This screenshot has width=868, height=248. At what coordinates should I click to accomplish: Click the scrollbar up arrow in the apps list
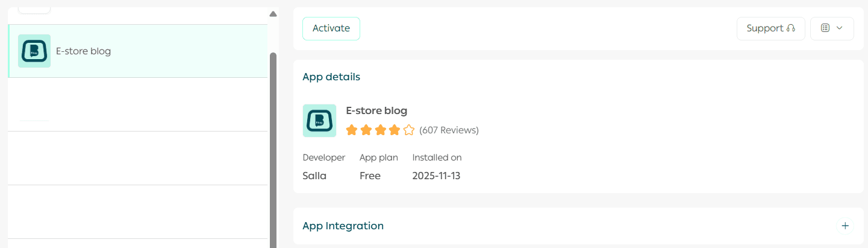[273, 14]
